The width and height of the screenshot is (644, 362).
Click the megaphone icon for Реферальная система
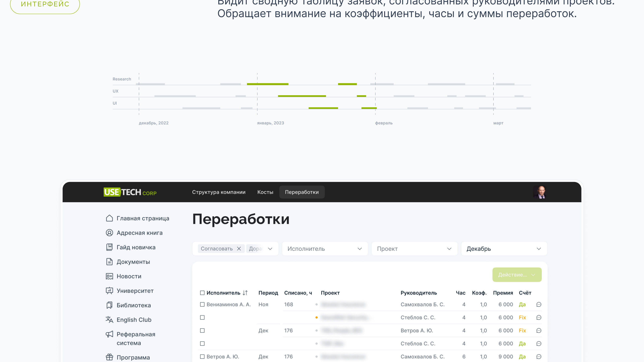tap(109, 334)
